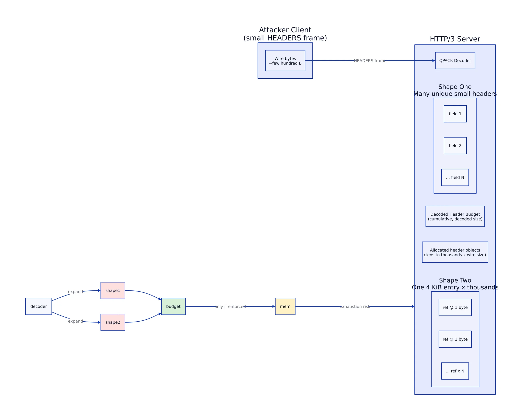Select the QPACK Decoder node
The height and width of the screenshot is (420, 521).
point(455,61)
